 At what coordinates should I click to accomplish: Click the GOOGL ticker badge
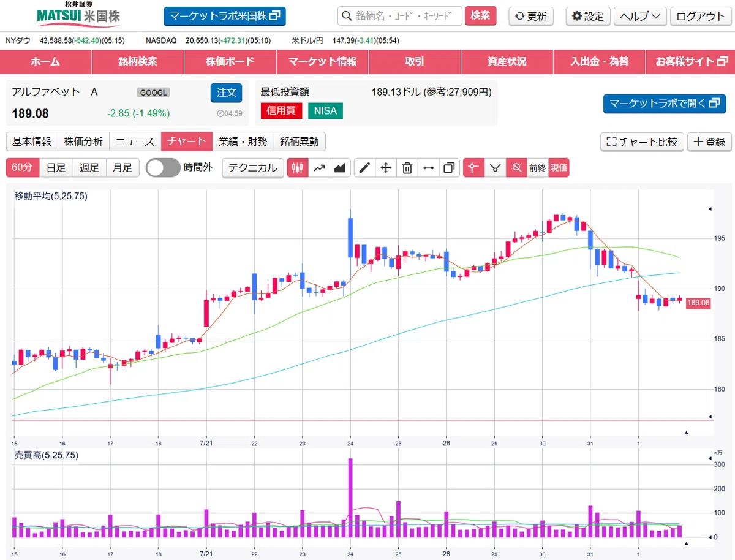[153, 93]
